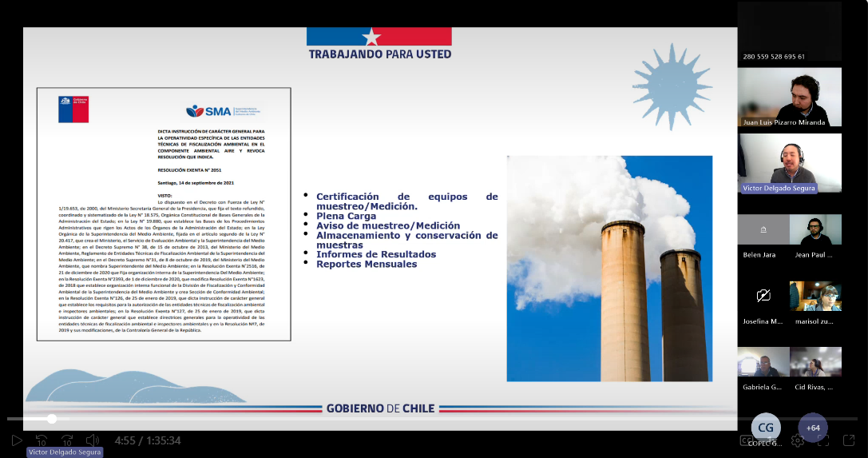
Task: Play the recorded meeting video
Action: (x=17, y=440)
